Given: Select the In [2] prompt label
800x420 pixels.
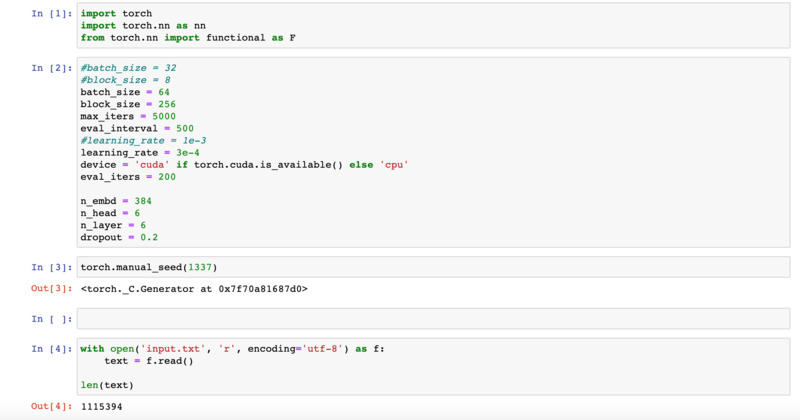Looking at the screenshot, I should click(x=52, y=68).
